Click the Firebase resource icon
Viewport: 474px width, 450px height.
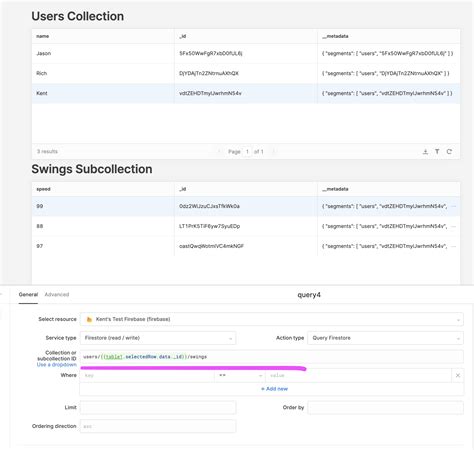point(89,319)
